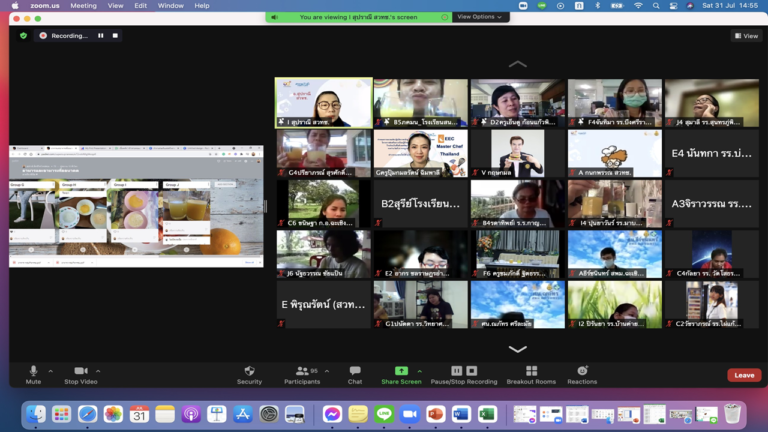Click the red Leave button
768x432 pixels.
point(744,375)
